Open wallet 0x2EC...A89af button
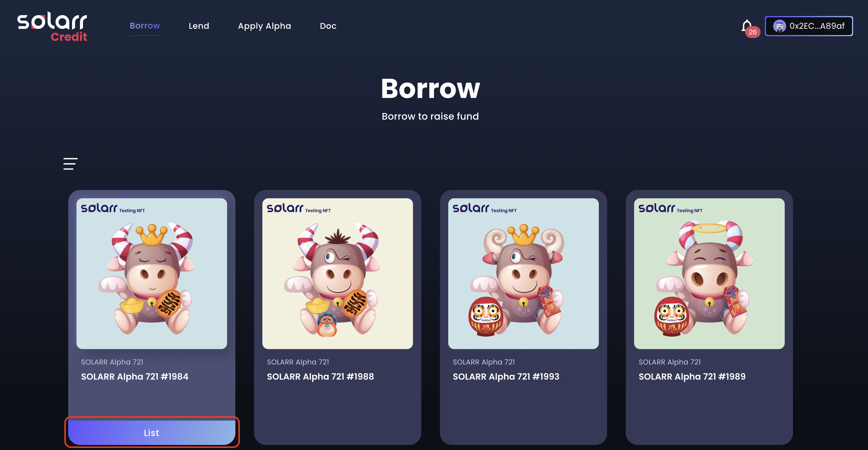The width and height of the screenshot is (868, 450). 809,26
